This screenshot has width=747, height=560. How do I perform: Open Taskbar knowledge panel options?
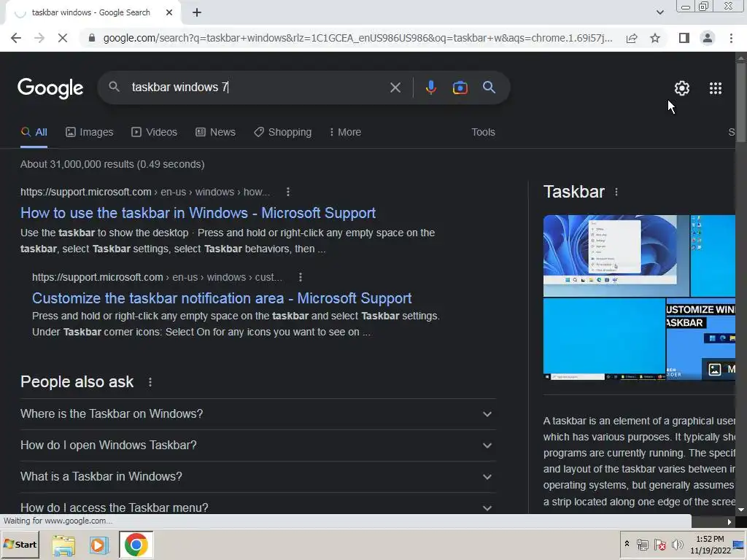tap(616, 192)
